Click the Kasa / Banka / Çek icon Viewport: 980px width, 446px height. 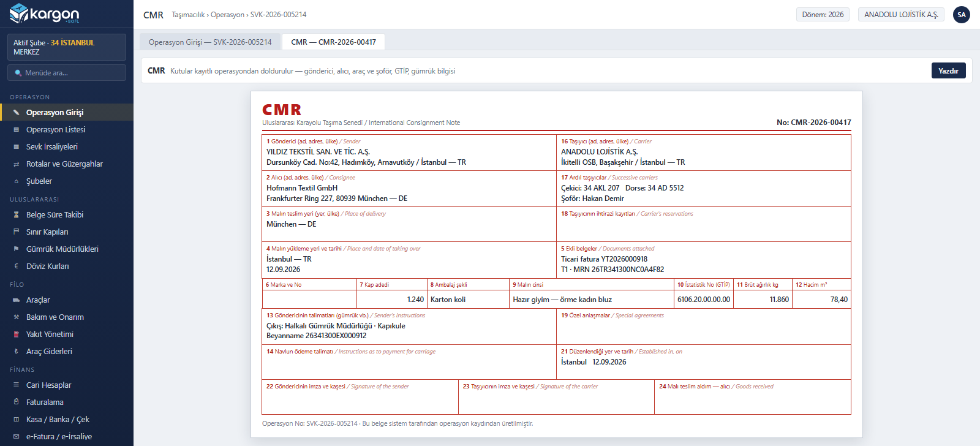tap(17, 420)
